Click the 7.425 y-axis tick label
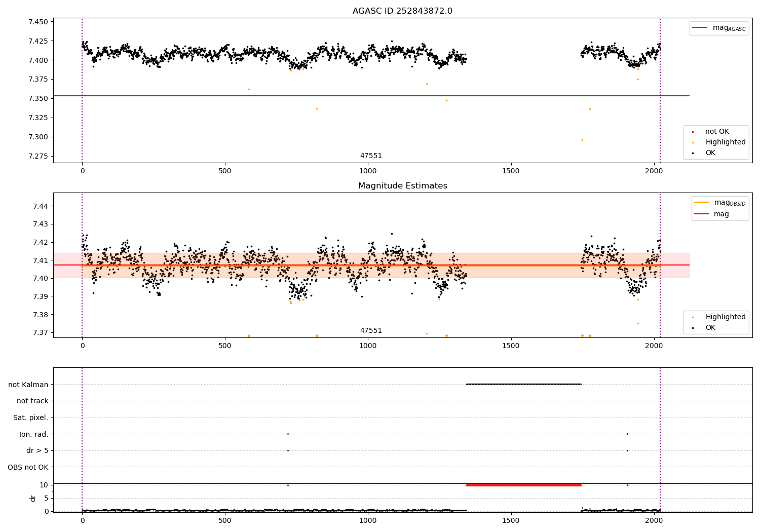The image size is (760, 532). pyautogui.click(x=38, y=41)
